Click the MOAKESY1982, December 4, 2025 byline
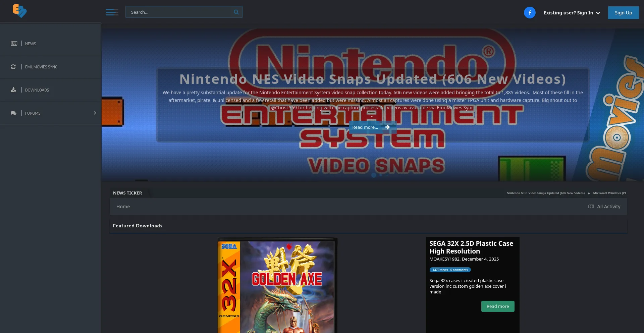The height and width of the screenshot is (333, 644). point(464,259)
